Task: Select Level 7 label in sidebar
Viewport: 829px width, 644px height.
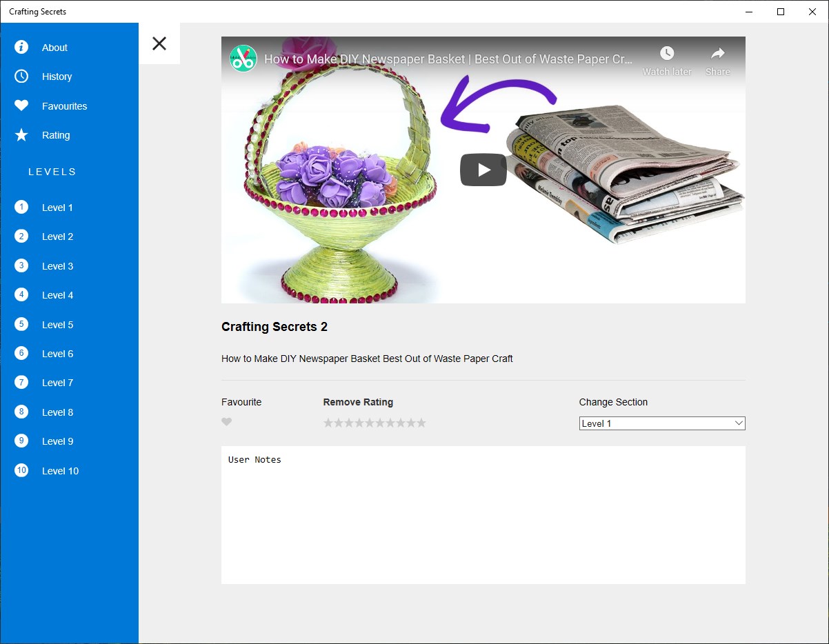Action: 57,383
